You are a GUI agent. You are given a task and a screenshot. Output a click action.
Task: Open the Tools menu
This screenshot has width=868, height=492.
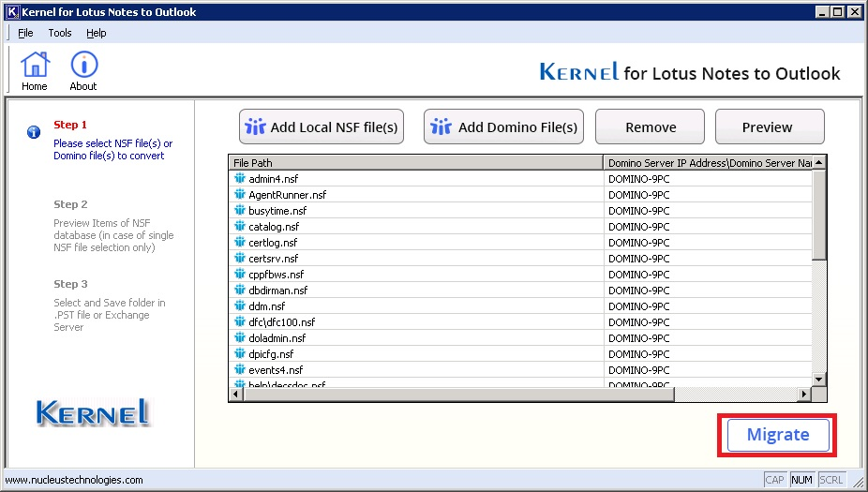[x=60, y=33]
